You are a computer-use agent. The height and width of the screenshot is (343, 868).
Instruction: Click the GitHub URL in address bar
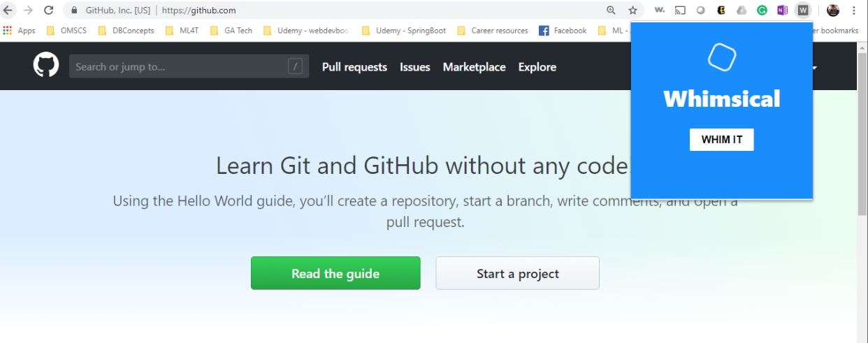[x=198, y=10]
